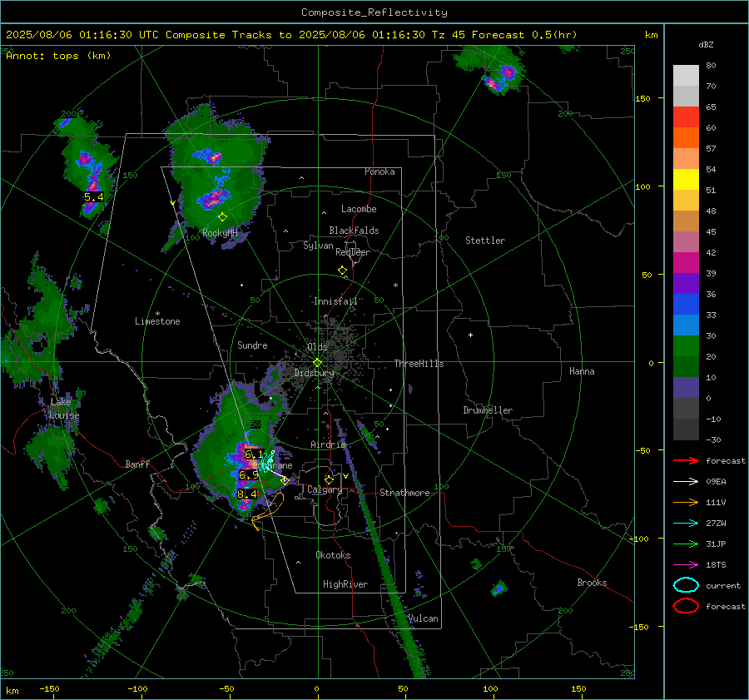Viewport: 749px width, 700px height.
Task: Click the cyan current ellipse legend icon
Action: (686, 585)
